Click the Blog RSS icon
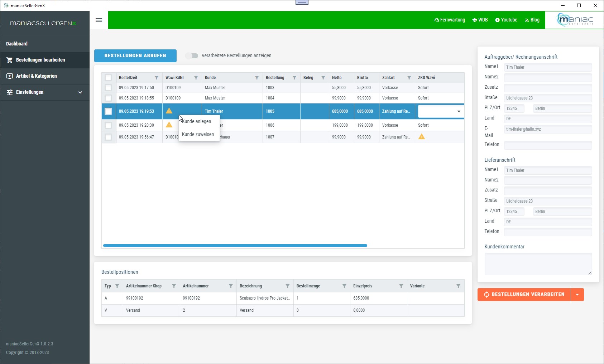 527,20
